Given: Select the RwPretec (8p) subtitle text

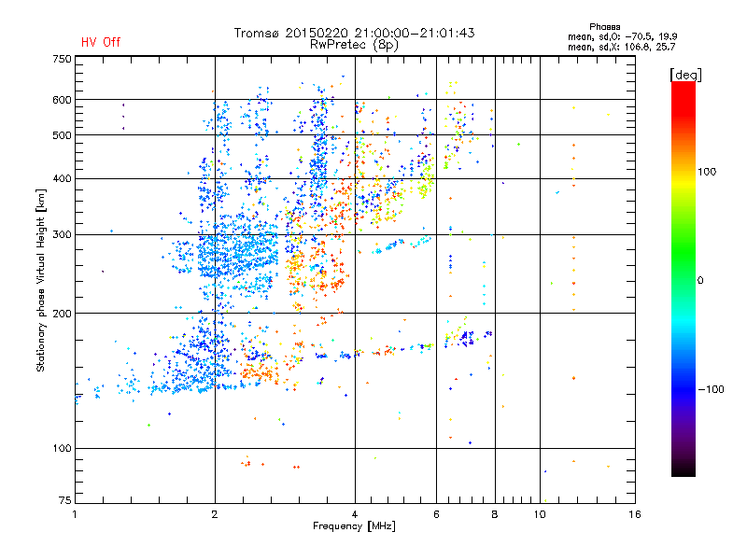Looking at the screenshot, I should pyautogui.click(x=355, y=44).
